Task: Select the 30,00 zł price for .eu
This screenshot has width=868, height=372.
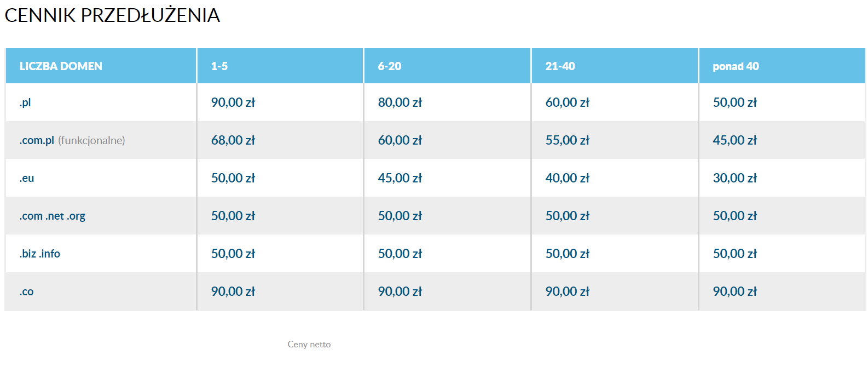Action: pos(734,178)
